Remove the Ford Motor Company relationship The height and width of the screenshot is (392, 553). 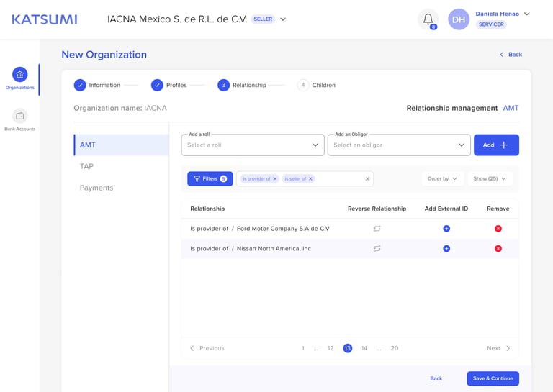pyautogui.click(x=498, y=229)
